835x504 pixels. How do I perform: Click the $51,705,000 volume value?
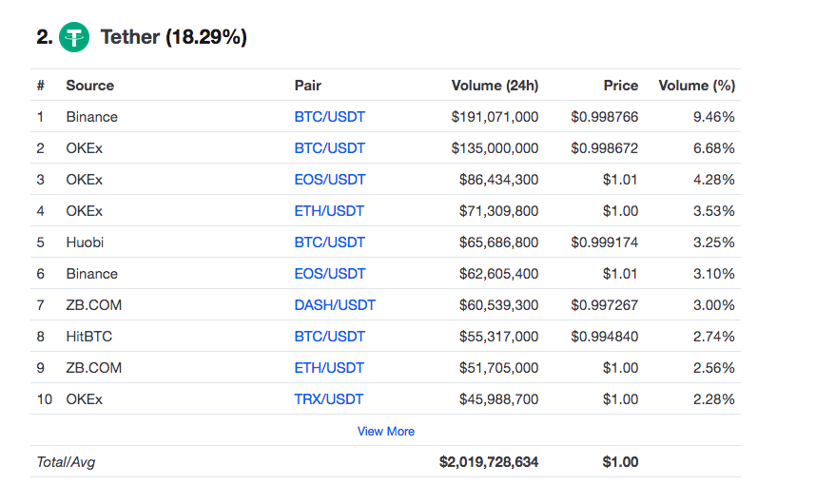499,368
